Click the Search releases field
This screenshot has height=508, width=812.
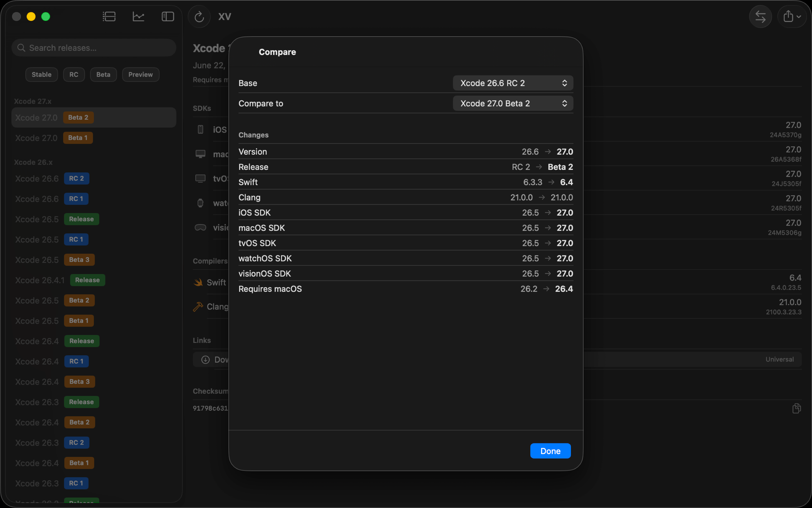coord(94,48)
